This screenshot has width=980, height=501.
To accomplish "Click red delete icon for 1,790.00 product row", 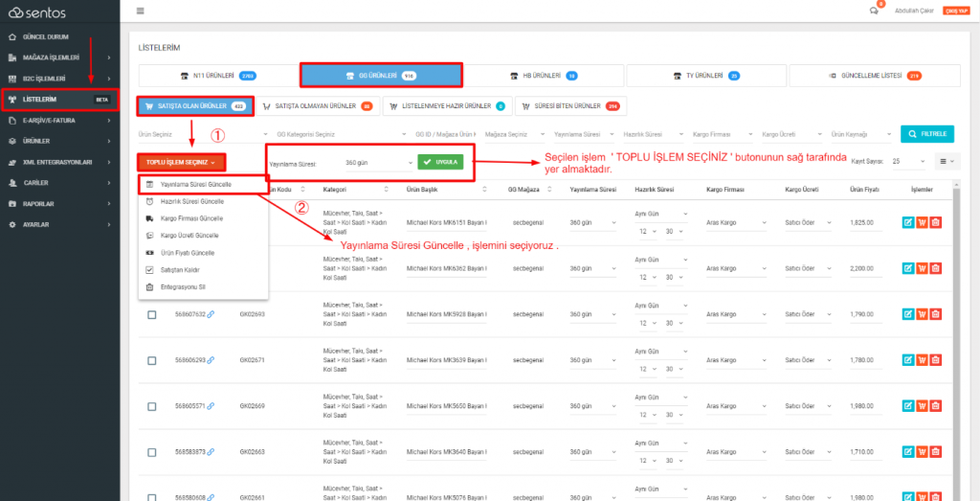I will pos(935,314).
